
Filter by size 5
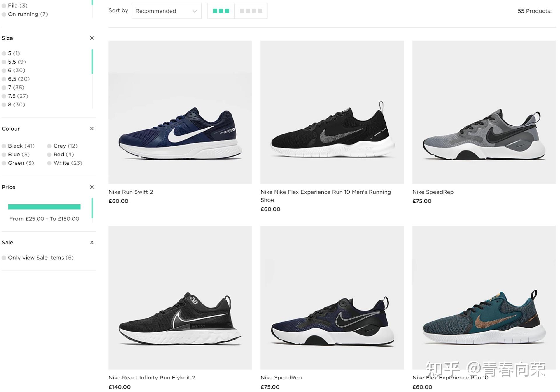point(11,53)
